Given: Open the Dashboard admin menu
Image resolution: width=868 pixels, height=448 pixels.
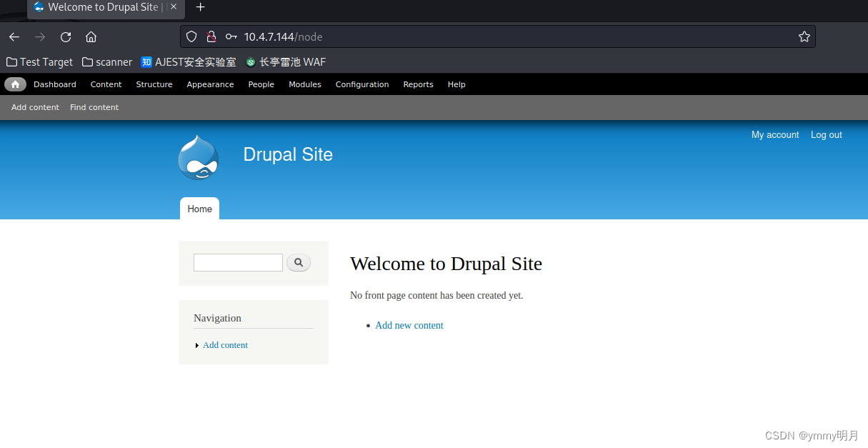Looking at the screenshot, I should coord(55,84).
